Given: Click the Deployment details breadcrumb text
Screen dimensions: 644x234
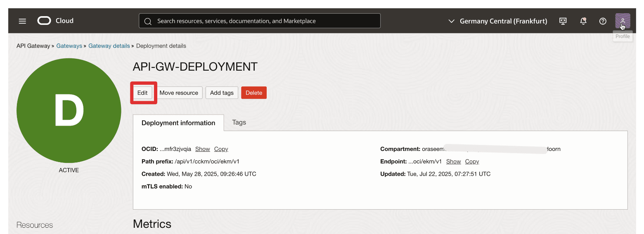Looking at the screenshot, I should (x=161, y=46).
